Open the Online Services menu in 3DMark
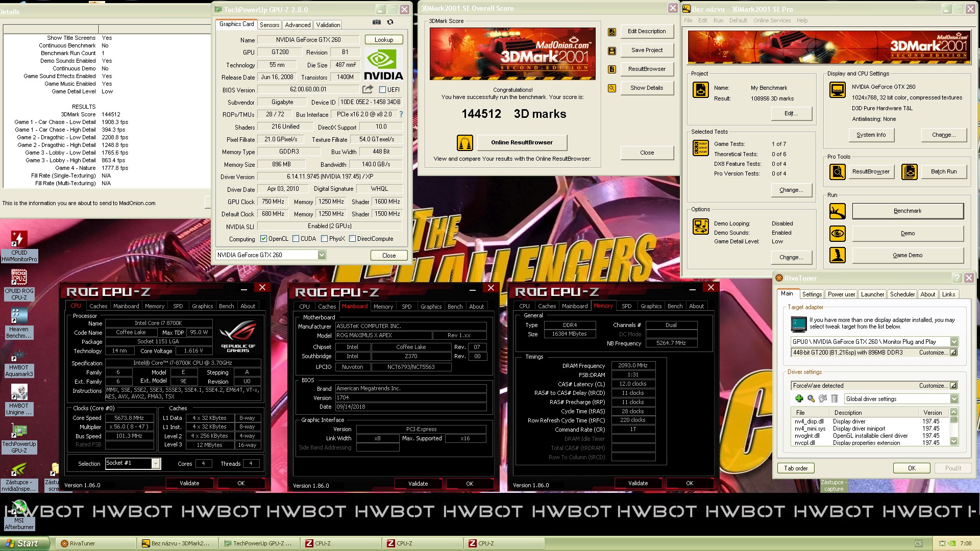The height and width of the screenshot is (551, 980). [772, 20]
